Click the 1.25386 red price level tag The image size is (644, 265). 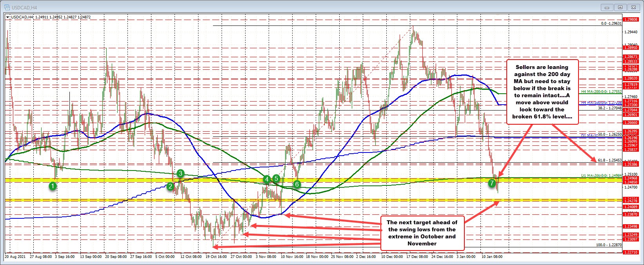pyautogui.click(x=631, y=165)
